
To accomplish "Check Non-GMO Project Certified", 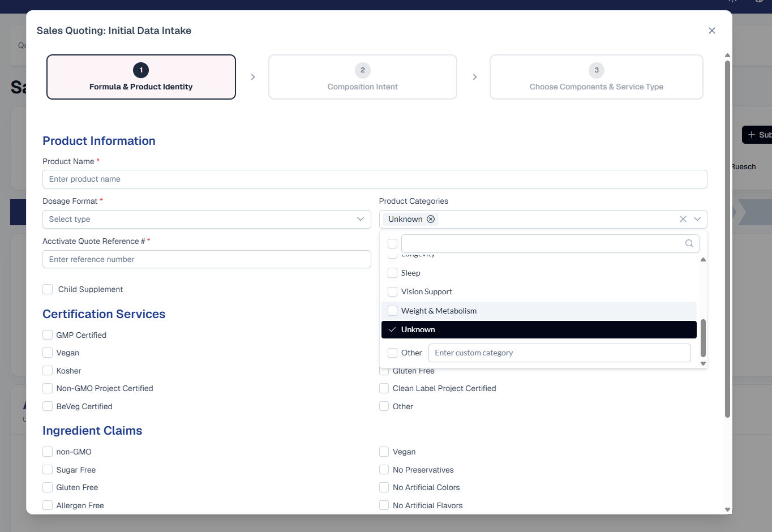I will click(x=48, y=388).
